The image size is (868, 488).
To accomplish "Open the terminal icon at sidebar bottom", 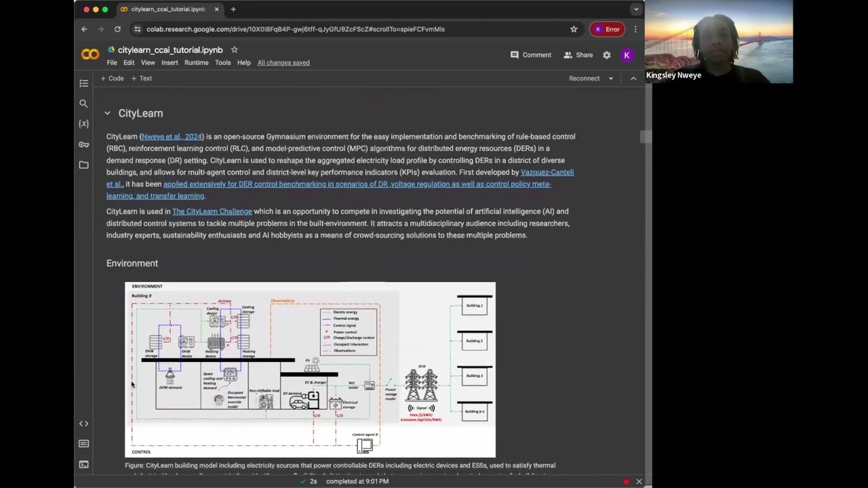I will coord(83,464).
